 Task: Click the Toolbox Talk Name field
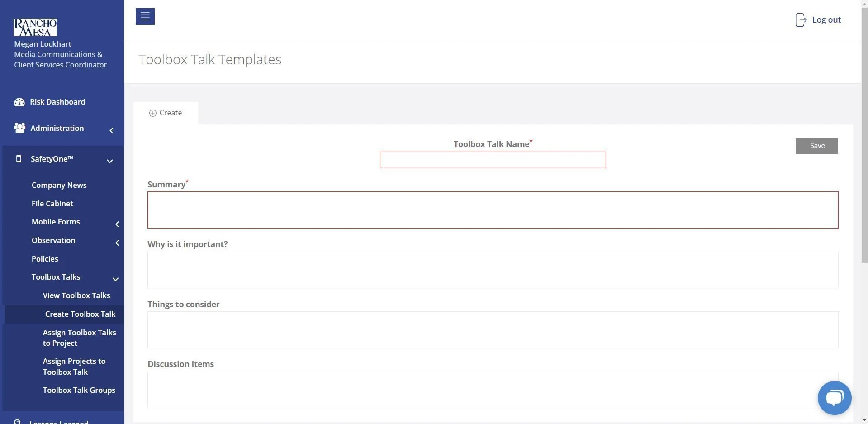[493, 160]
